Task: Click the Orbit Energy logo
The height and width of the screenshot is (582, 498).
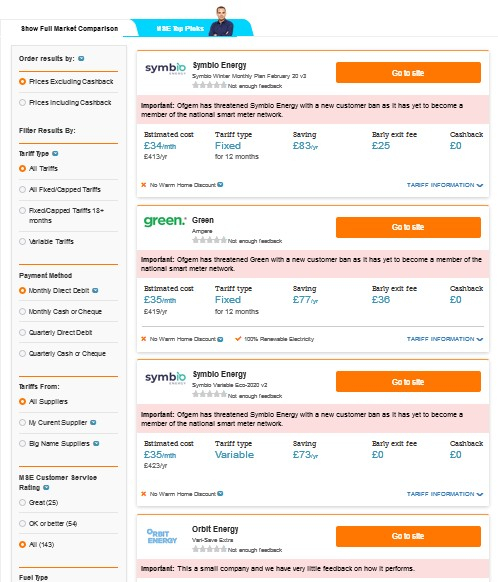Action: [x=162, y=536]
